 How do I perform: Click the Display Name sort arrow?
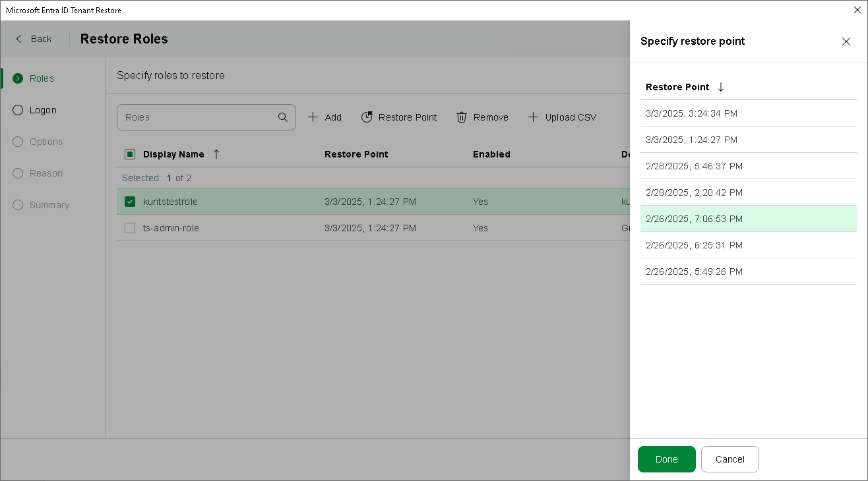pyautogui.click(x=216, y=154)
